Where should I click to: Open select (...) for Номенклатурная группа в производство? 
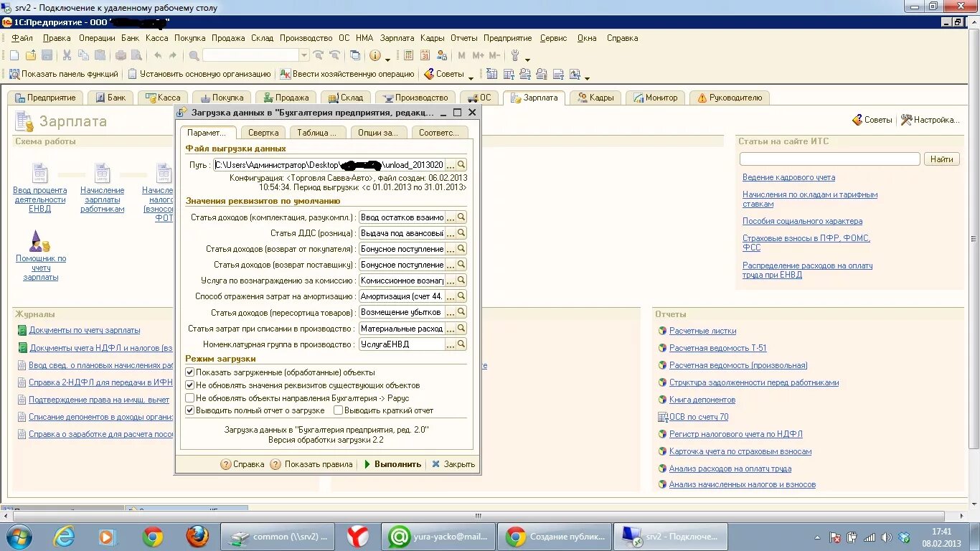(x=451, y=344)
